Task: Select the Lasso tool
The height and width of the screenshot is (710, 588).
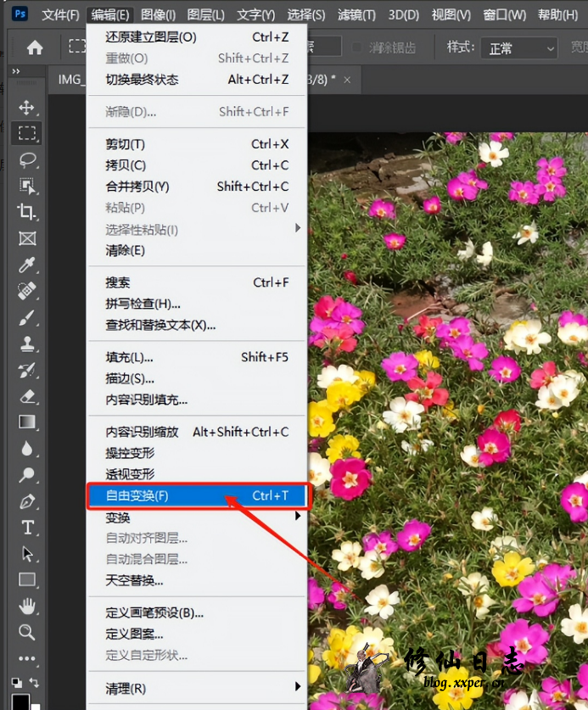Action: [27, 159]
